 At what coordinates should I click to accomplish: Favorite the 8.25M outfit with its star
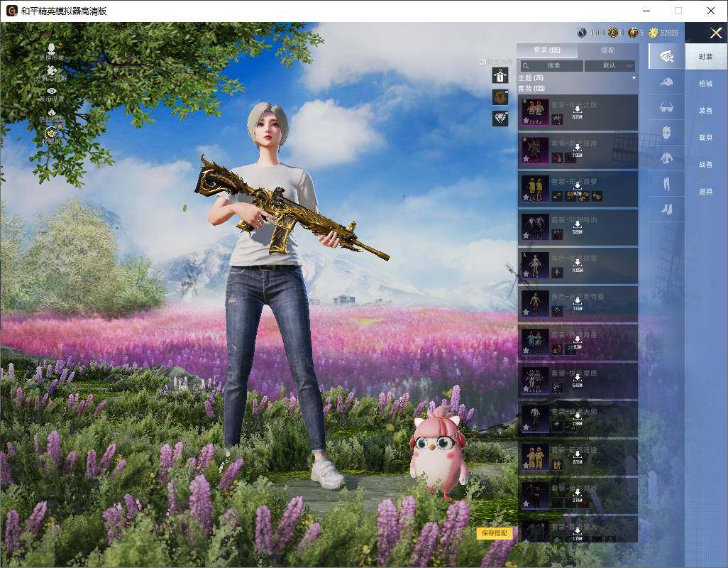[x=526, y=120]
